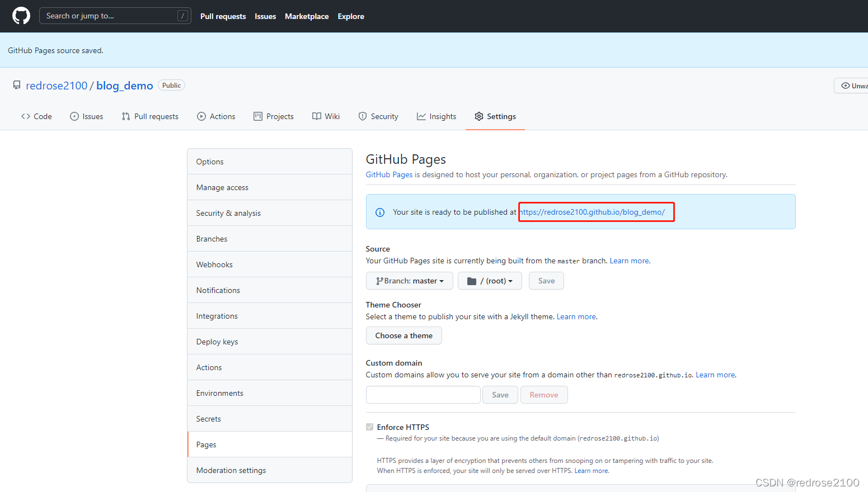This screenshot has height=492, width=868.
Task: Click the Choose a theme button
Action: click(404, 335)
